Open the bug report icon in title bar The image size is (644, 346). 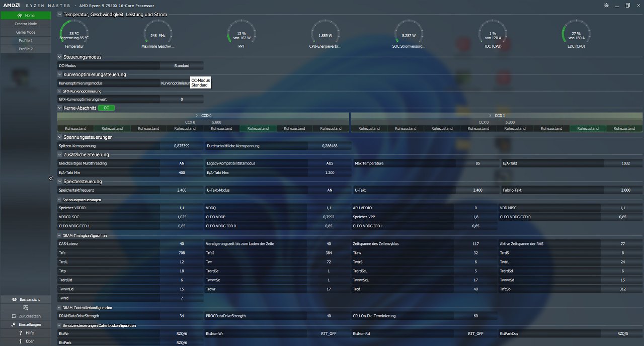tap(605, 5)
